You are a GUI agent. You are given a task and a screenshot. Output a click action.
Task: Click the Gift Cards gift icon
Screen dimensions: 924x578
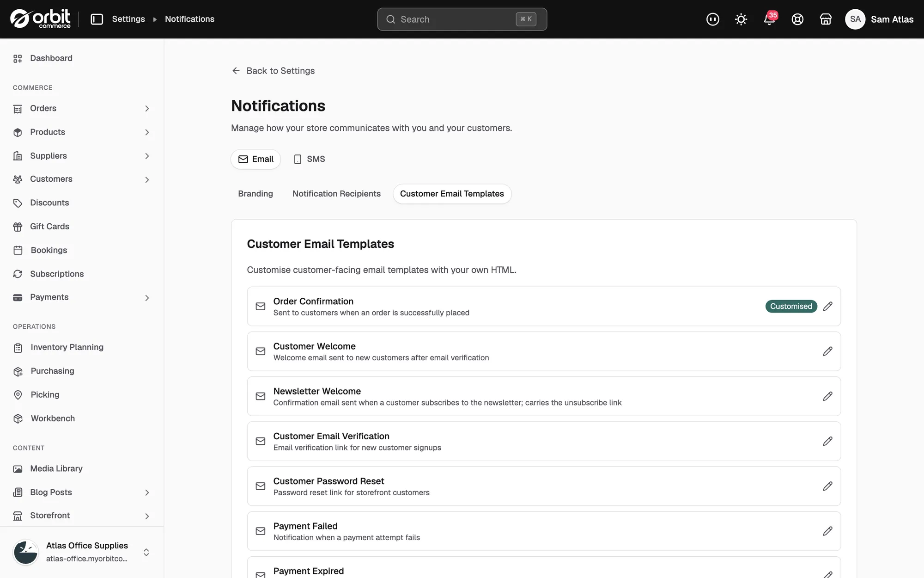point(18,227)
